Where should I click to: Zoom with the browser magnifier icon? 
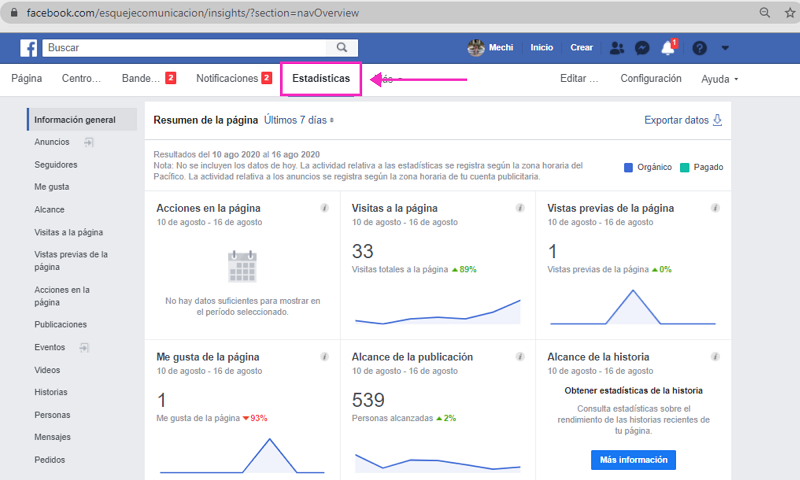tap(764, 13)
